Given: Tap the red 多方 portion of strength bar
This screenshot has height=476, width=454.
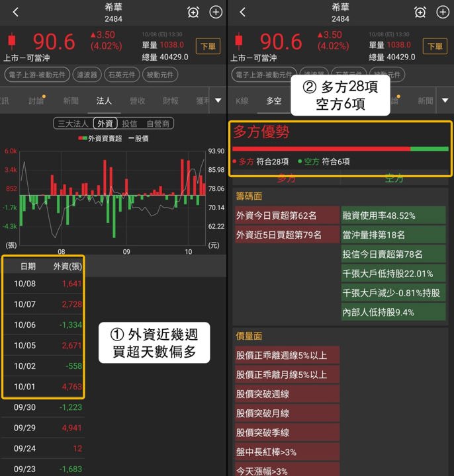Looking at the screenshot, I should 321,149.
